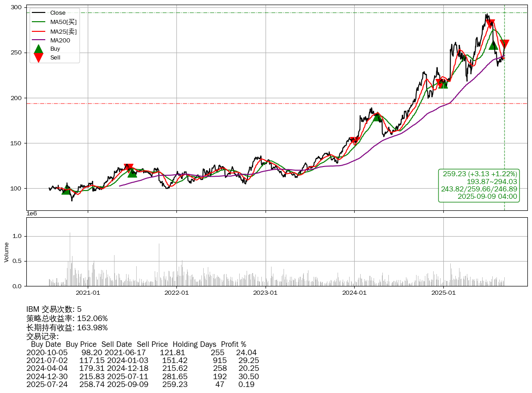
Task: Click the last sell marker at the chart's right edge
Action: (504, 44)
